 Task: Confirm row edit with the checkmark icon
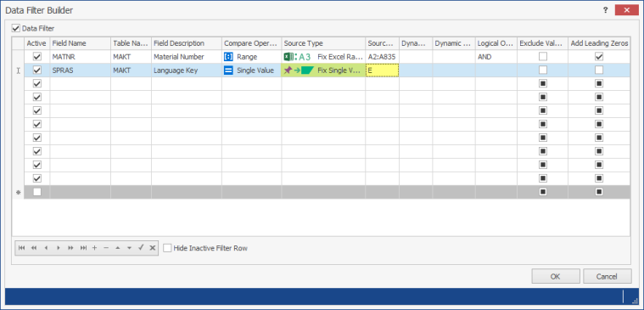pos(141,247)
